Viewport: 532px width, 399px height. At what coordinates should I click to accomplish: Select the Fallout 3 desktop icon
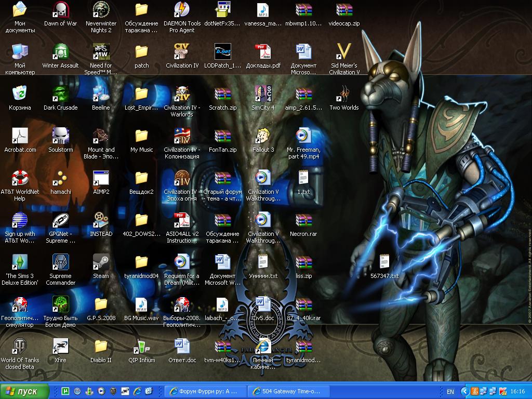[263, 136]
